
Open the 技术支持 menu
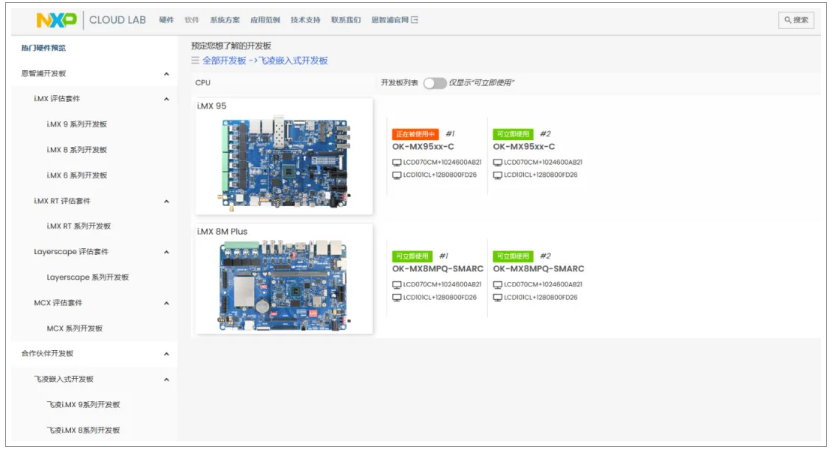click(x=305, y=20)
